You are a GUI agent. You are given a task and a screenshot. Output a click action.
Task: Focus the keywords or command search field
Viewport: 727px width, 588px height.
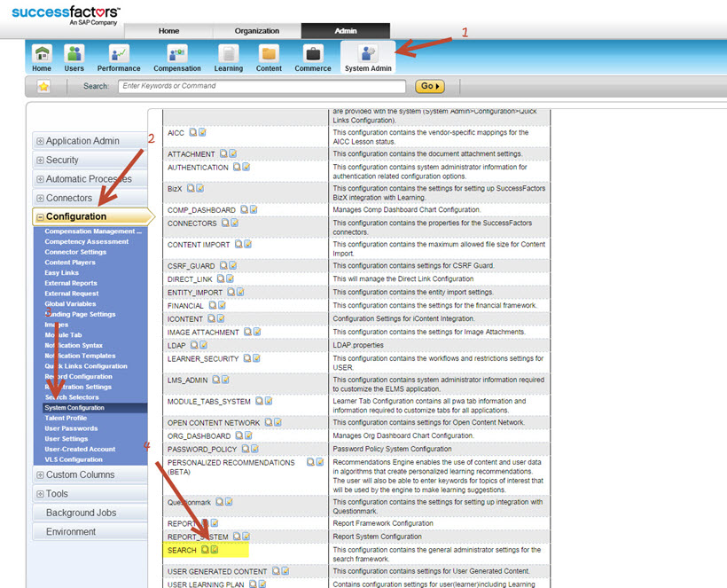point(262,86)
